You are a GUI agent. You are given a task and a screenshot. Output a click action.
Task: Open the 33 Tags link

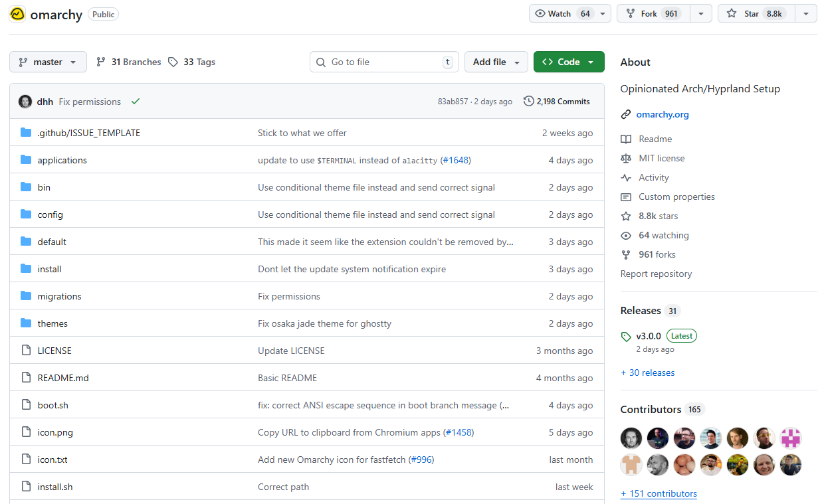click(x=192, y=62)
